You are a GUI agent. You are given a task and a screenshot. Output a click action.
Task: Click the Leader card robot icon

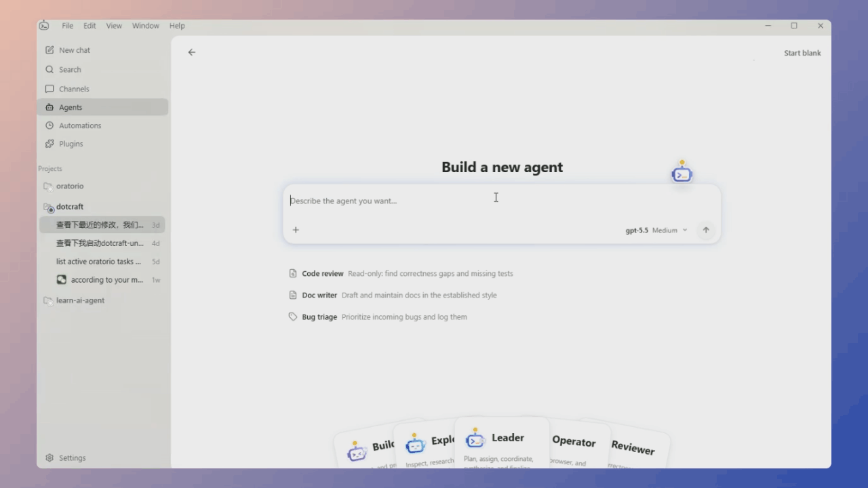[475, 439]
